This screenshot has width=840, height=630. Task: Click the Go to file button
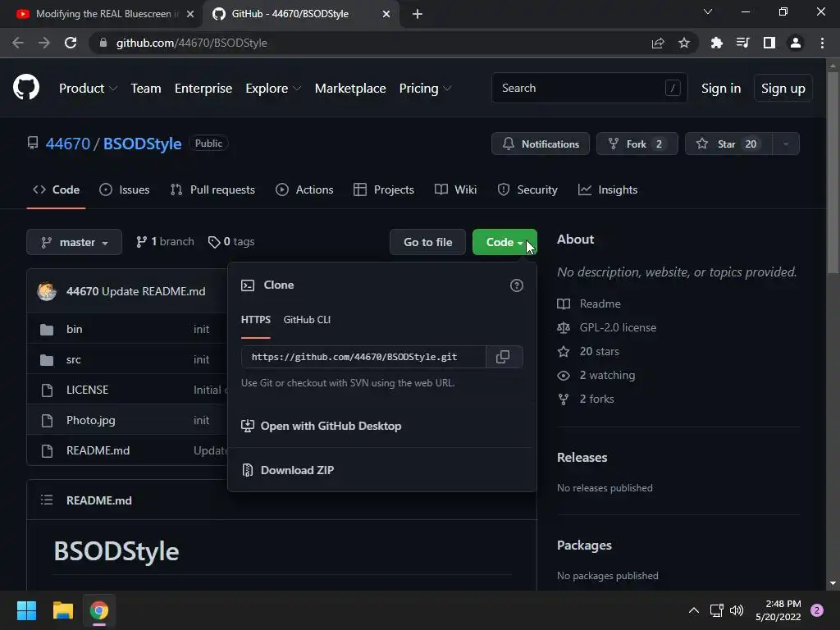coord(427,242)
